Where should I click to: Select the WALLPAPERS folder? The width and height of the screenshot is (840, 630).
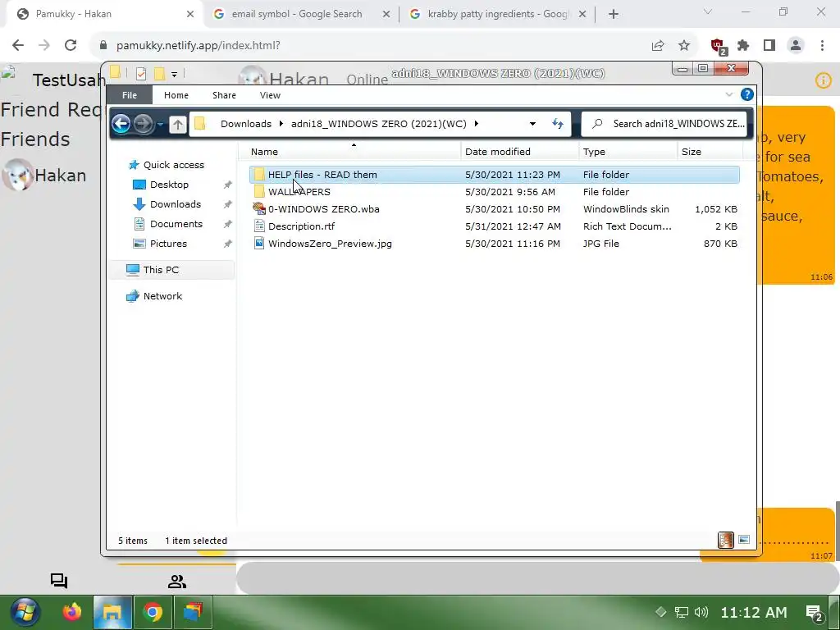494,192
